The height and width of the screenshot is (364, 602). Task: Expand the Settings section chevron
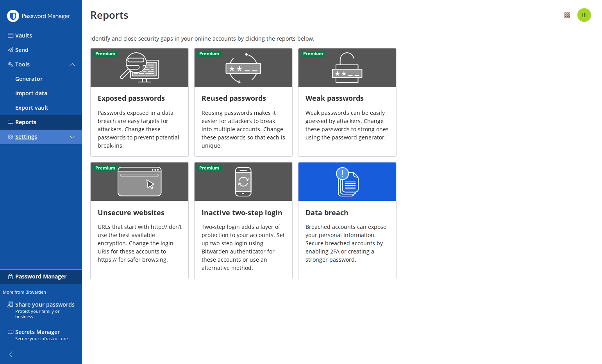(72, 137)
